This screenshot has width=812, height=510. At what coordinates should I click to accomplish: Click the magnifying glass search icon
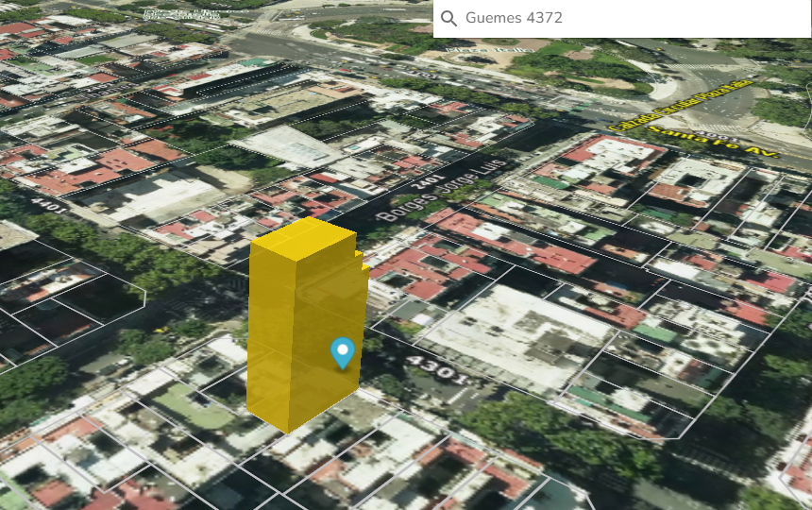[x=449, y=19]
